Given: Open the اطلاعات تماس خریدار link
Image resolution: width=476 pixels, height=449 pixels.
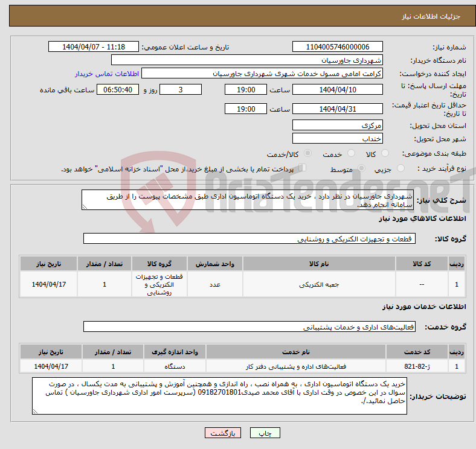Looking at the screenshot, I should coord(107,74).
